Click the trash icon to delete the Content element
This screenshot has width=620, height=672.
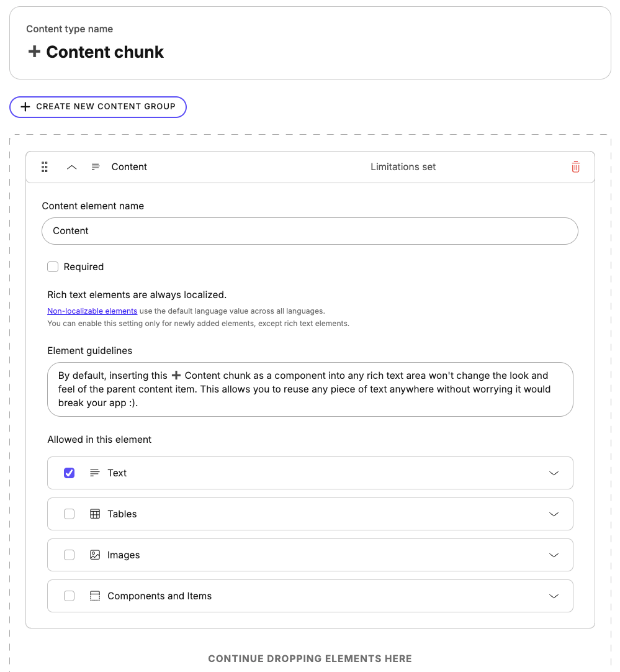575,167
